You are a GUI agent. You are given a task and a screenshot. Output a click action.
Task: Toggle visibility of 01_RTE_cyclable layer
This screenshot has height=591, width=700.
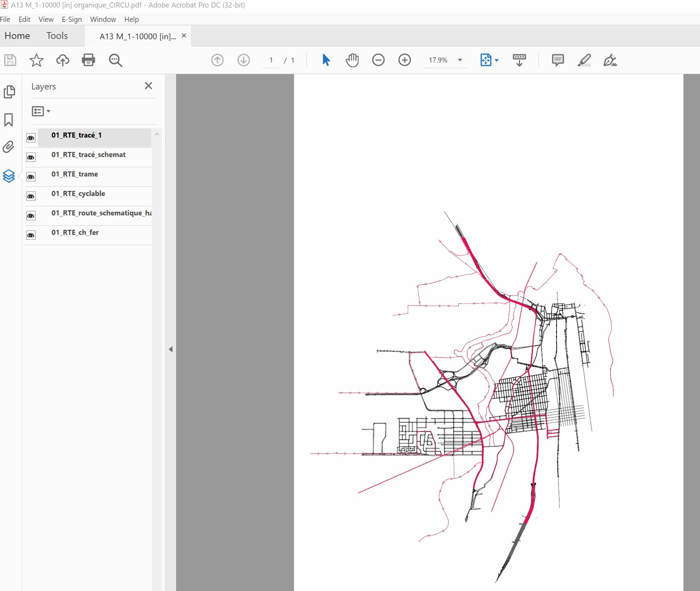31,196
